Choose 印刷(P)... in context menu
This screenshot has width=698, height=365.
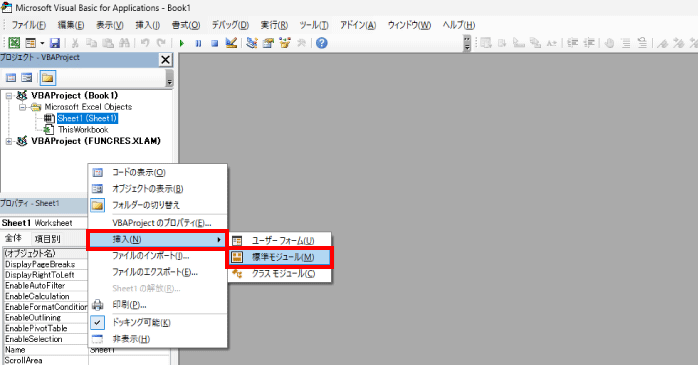click(x=158, y=305)
